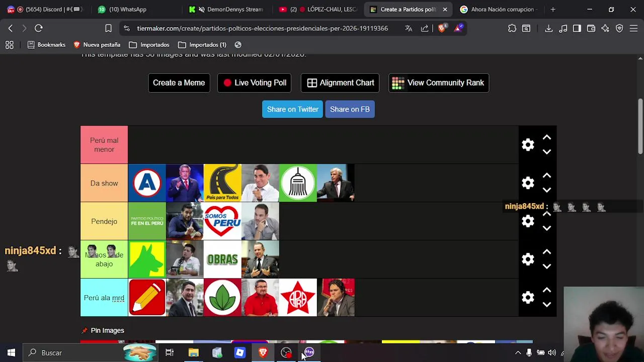This screenshot has height=362, width=644.
Task: Translate this page icon
Action: tap(409, 28)
